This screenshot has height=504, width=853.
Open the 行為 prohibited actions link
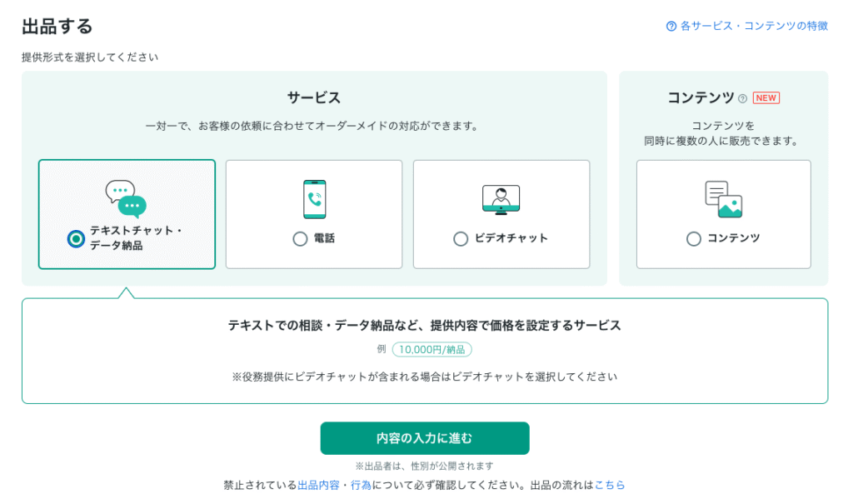[x=361, y=485]
